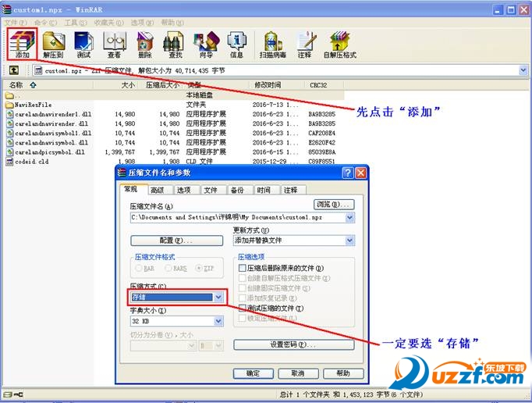Open the 帮助 menu in the menu bar
Screen dimensions: 532x403
(x=172, y=23)
